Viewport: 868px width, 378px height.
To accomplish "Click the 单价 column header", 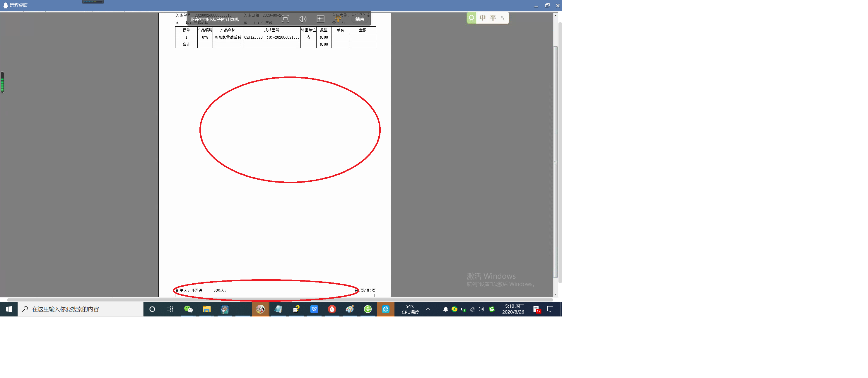I will click(x=341, y=30).
